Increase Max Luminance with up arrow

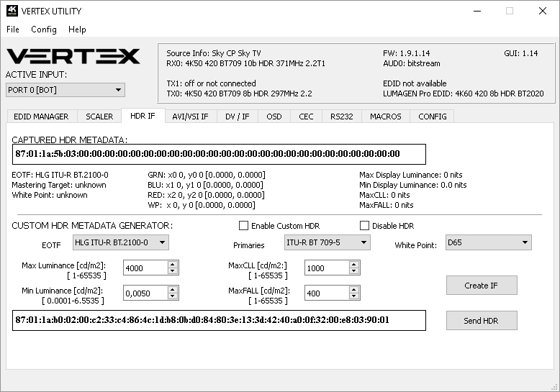(173, 265)
